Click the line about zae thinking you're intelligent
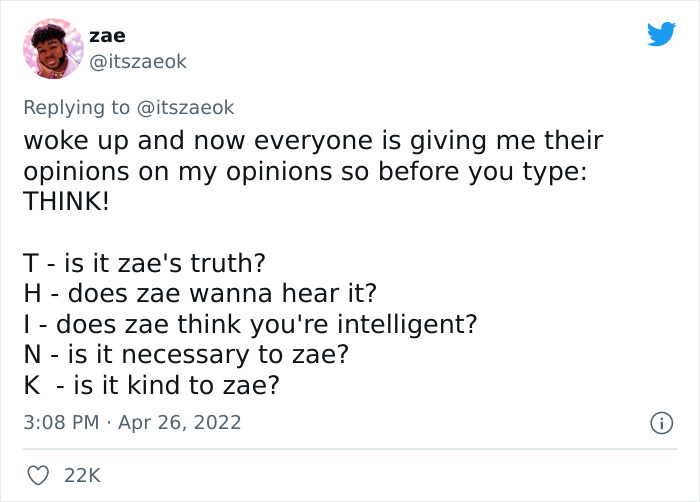The width and height of the screenshot is (700, 502). [267, 325]
